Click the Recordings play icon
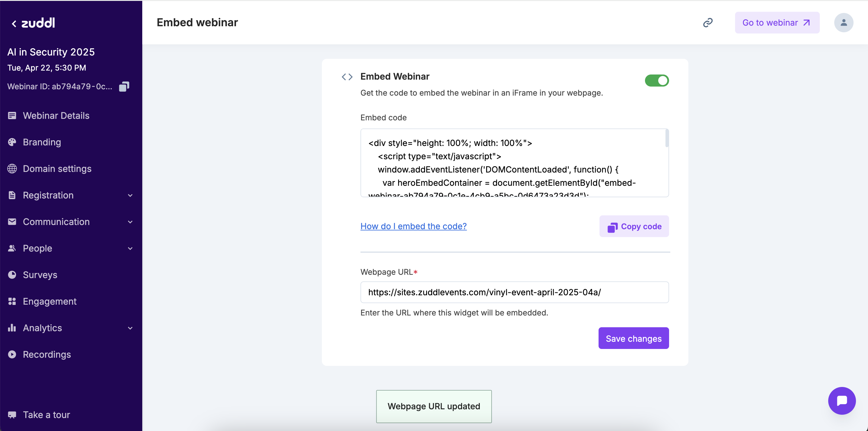The width and height of the screenshot is (868, 431). (x=12, y=354)
